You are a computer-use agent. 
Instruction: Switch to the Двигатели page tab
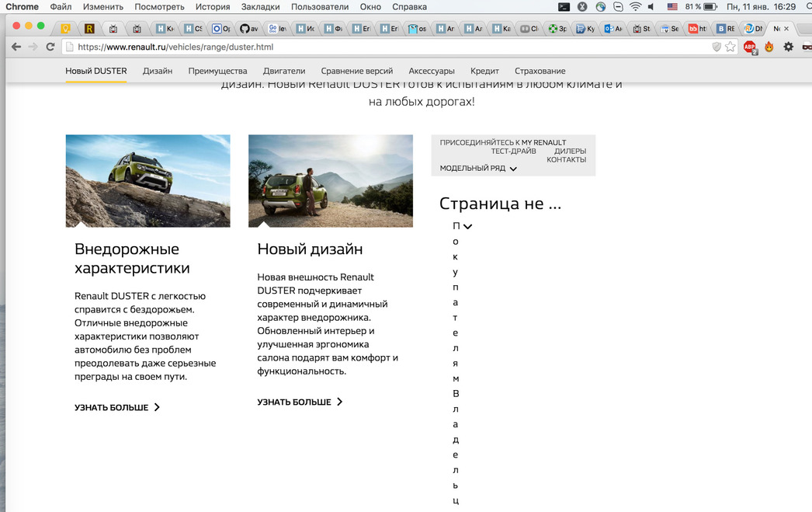[x=284, y=71]
